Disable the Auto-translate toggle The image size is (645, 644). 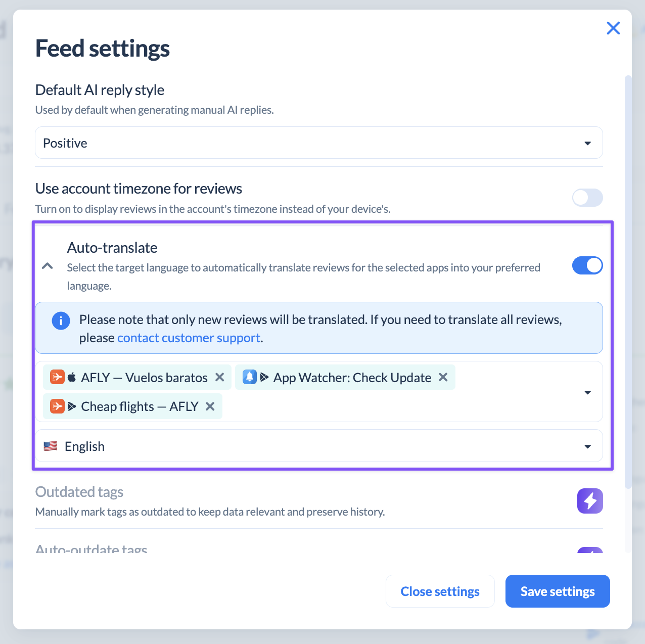point(587,265)
